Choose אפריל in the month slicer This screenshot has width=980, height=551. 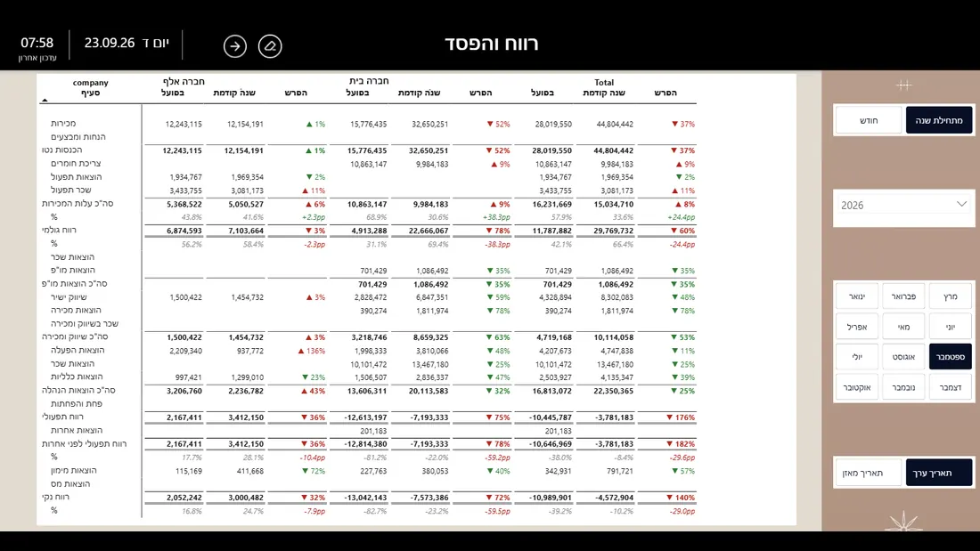click(857, 327)
